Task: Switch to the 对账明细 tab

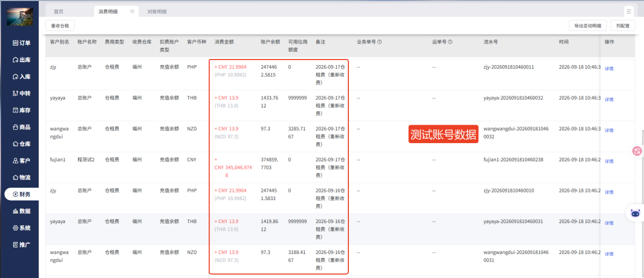Action: click(157, 11)
